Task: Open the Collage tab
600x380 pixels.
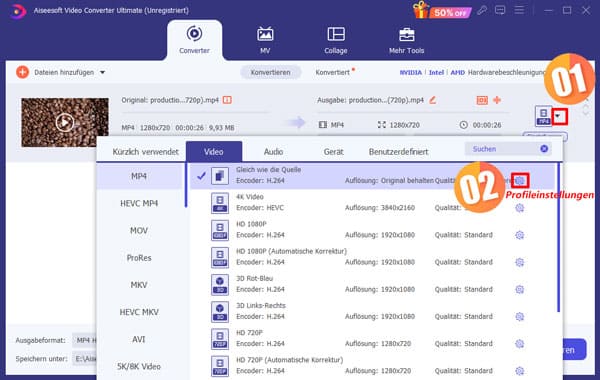Action: [336, 40]
